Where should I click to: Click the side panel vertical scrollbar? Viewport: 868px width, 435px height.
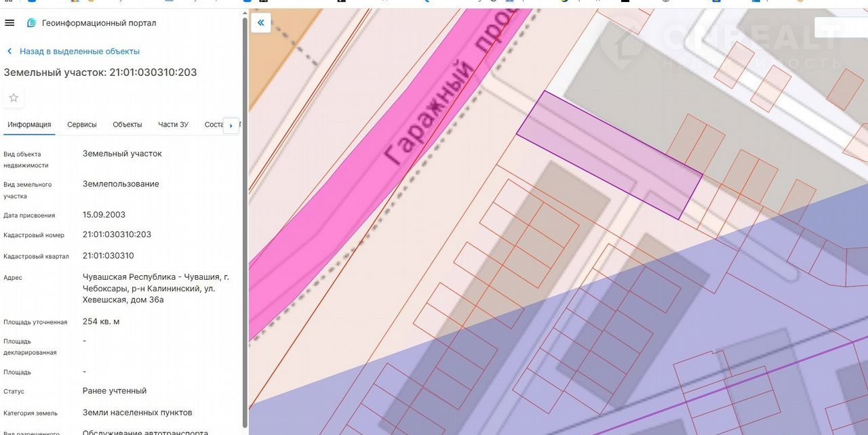pyautogui.click(x=245, y=203)
